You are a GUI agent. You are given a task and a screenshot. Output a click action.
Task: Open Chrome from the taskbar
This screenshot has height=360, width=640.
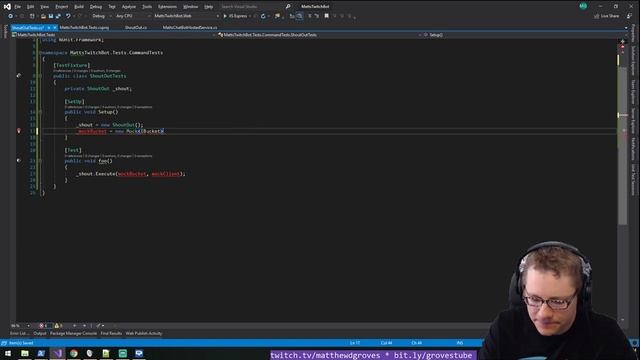click(x=73, y=353)
